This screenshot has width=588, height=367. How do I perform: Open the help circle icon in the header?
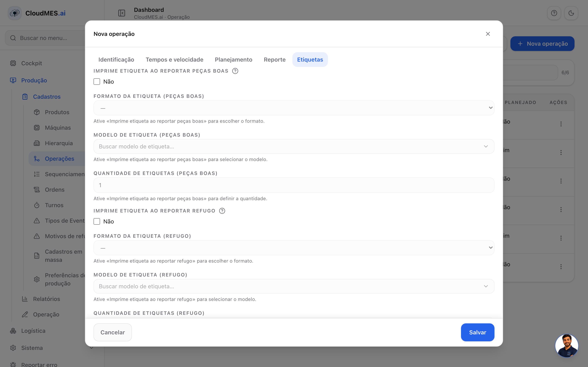coord(554,13)
